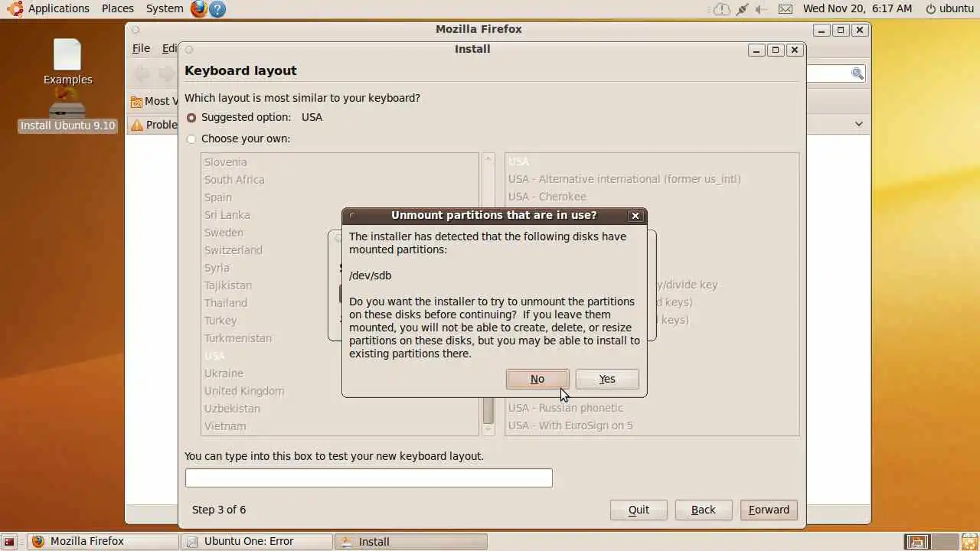The image size is (980, 551).
Task: Select Uzbekistan in the country list
Action: click(x=340, y=409)
